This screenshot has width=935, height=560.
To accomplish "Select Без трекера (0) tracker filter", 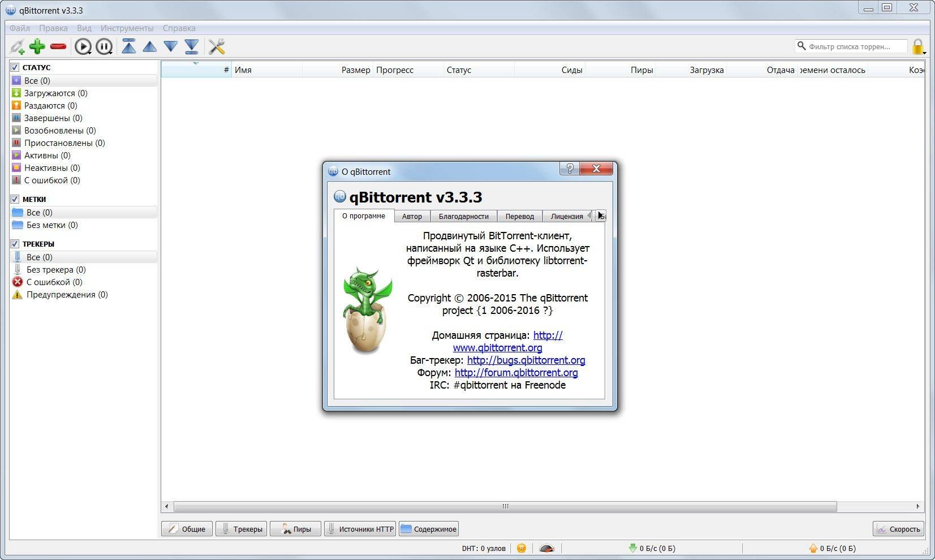I will [x=84, y=269].
